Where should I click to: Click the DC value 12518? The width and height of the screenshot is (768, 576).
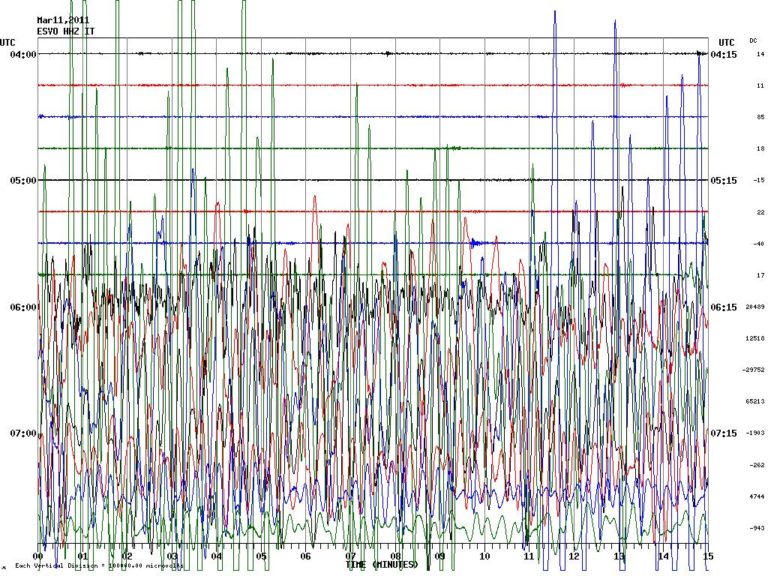[x=755, y=338]
